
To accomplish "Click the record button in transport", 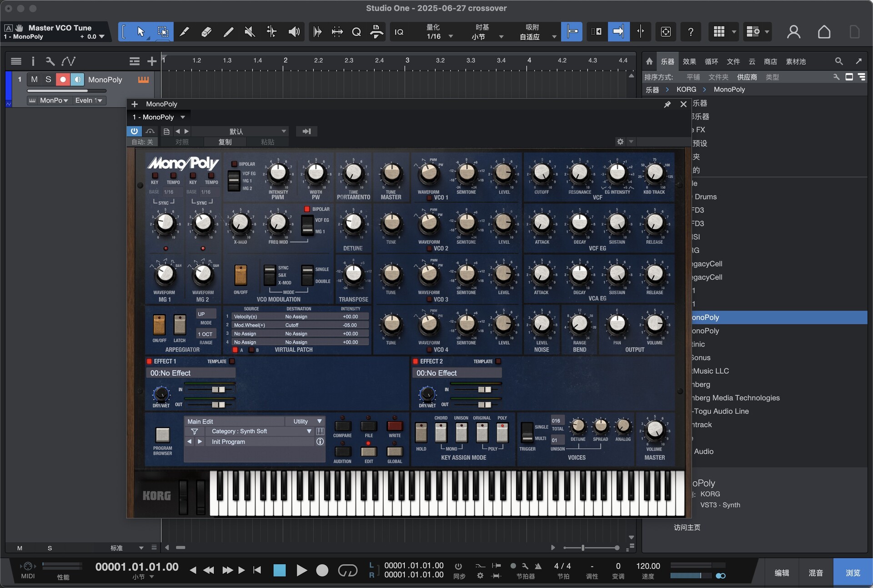I will point(322,570).
